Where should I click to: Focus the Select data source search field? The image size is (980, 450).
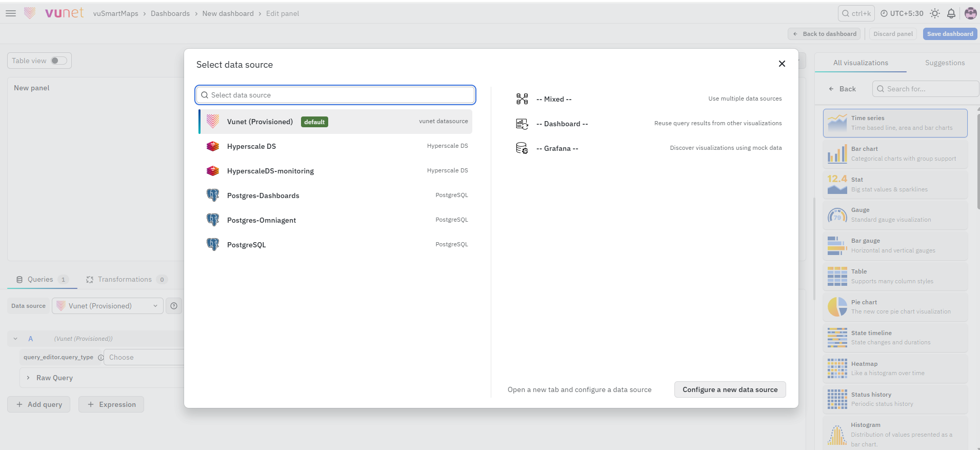pyautogui.click(x=335, y=95)
